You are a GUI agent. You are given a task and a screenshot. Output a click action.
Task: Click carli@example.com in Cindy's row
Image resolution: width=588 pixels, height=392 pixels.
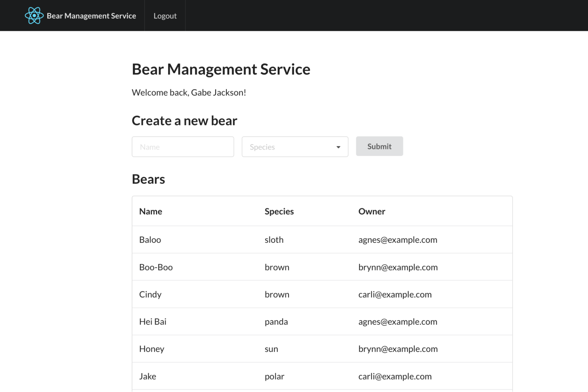[395, 295]
